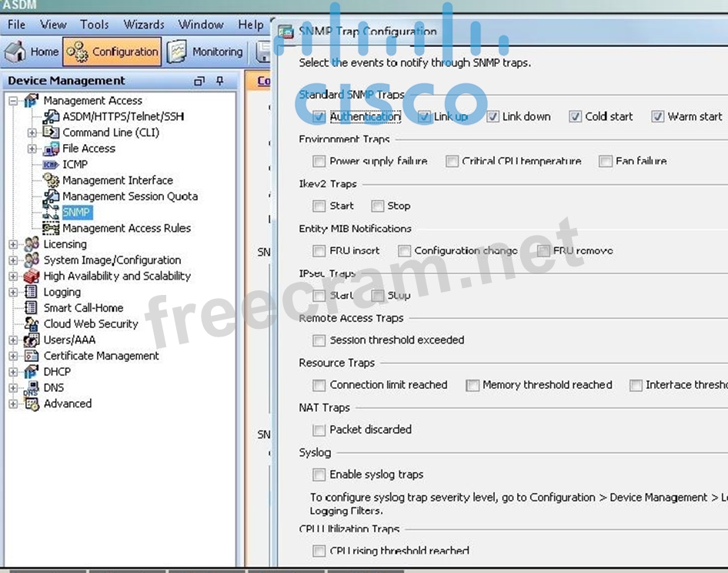Click the SNMP tree node icon
This screenshot has height=573, width=728.
click(x=51, y=213)
